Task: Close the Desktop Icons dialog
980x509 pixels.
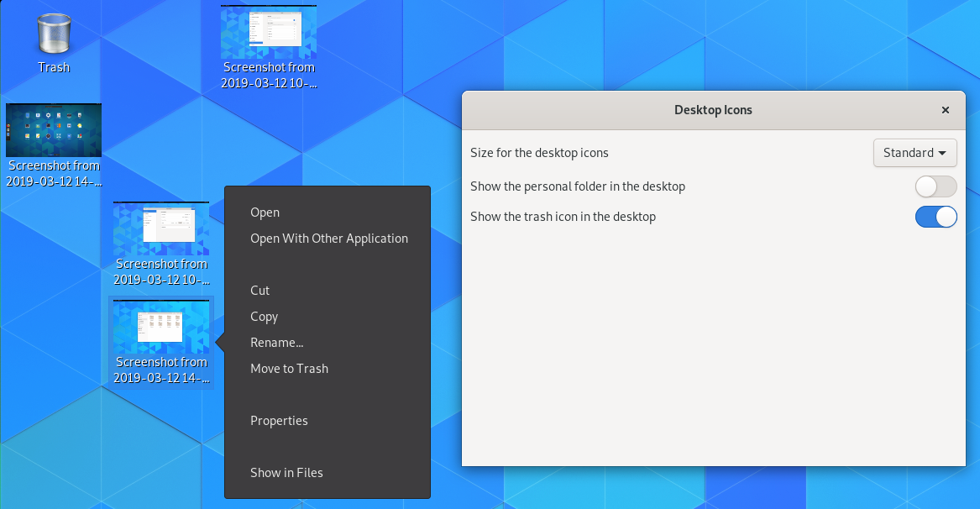Action: coord(945,110)
